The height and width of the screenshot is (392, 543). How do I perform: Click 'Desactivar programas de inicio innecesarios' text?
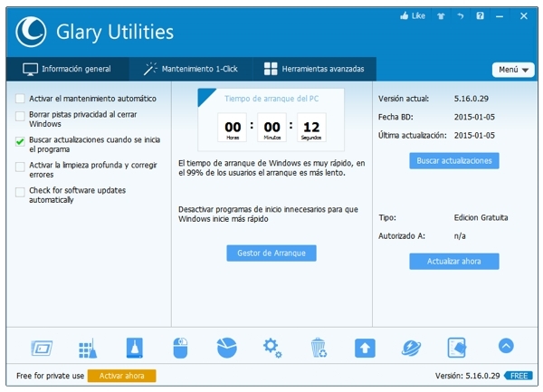coord(268,214)
